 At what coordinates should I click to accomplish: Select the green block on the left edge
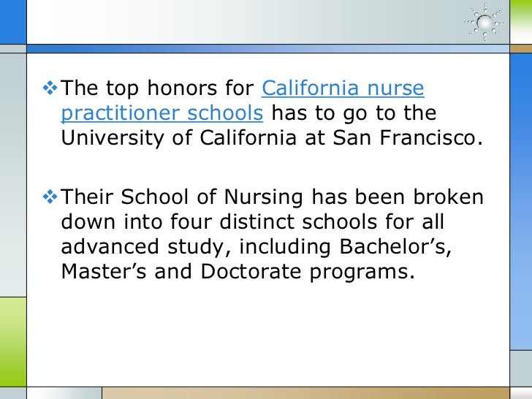pos(13,342)
